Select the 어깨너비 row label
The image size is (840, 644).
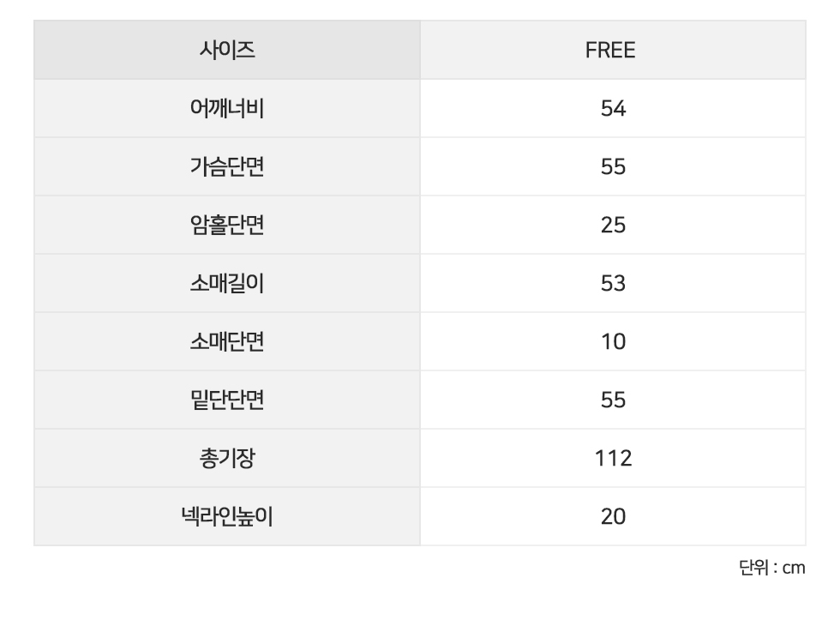[x=226, y=109]
